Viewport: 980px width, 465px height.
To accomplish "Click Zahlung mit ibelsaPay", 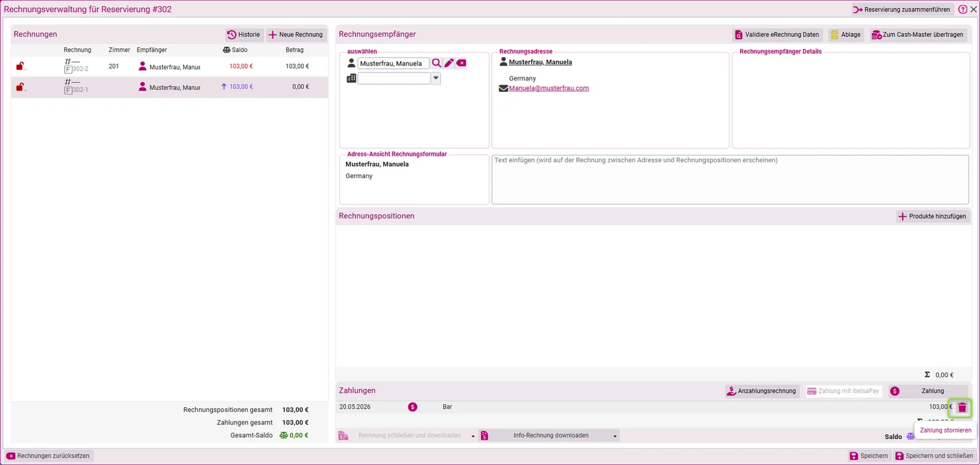I will click(843, 391).
